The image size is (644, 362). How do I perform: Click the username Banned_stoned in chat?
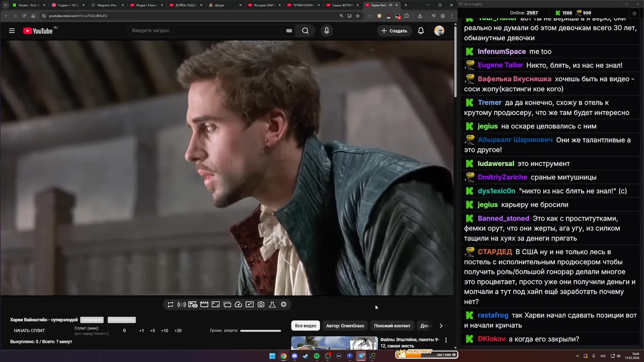pos(503,219)
